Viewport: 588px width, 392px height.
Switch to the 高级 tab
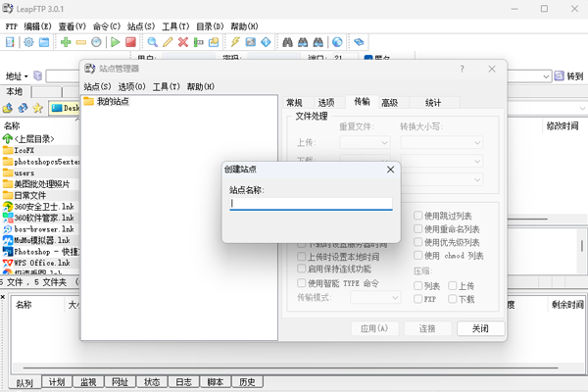click(x=389, y=102)
